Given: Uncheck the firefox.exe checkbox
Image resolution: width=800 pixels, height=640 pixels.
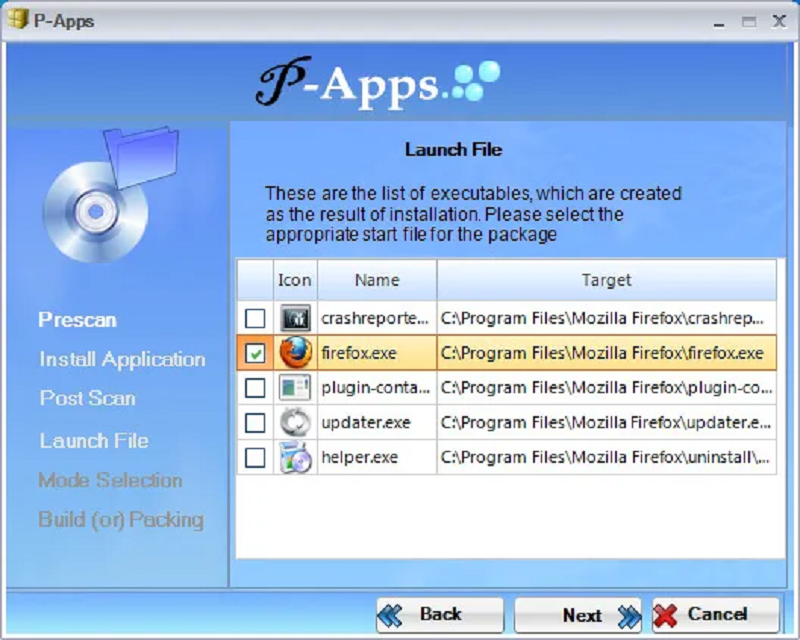Looking at the screenshot, I should (x=256, y=353).
